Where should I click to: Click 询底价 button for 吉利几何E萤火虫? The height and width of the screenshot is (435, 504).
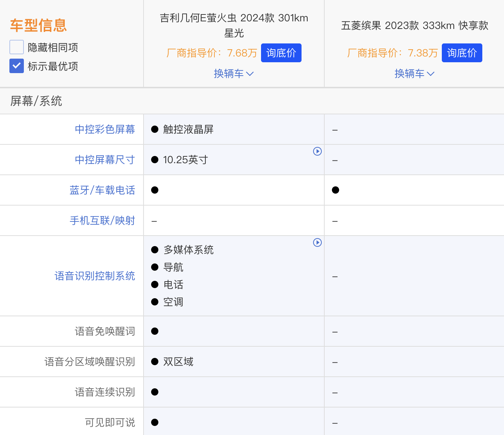click(x=281, y=53)
